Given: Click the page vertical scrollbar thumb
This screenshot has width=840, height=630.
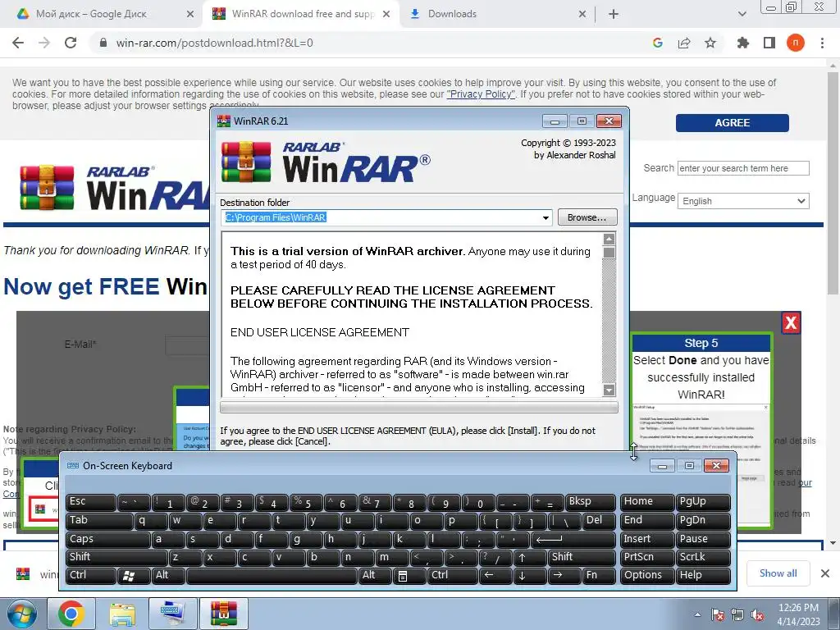Looking at the screenshot, I should click(x=833, y=182).
